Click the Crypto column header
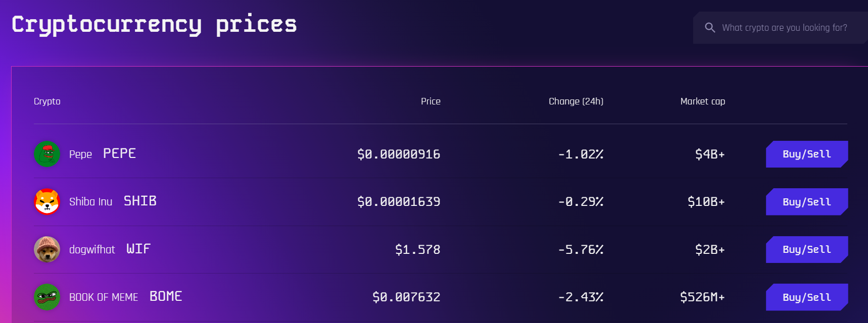 coord(47,101)
